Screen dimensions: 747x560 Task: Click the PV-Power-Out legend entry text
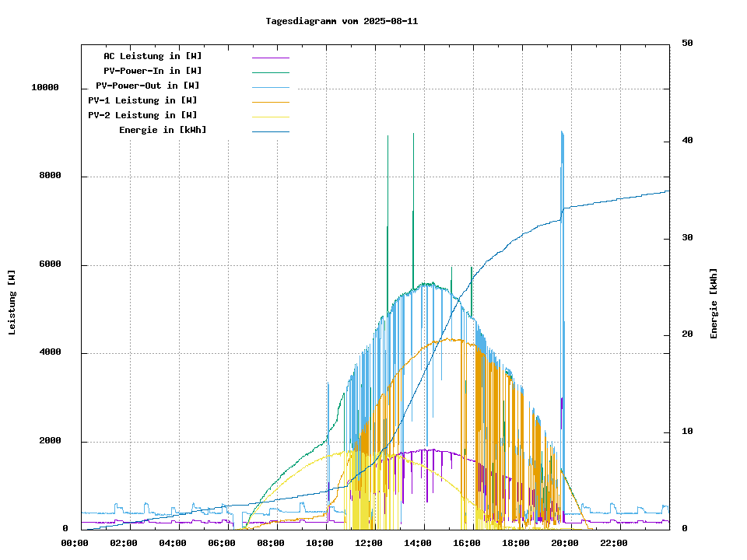[x=147, y=86]
